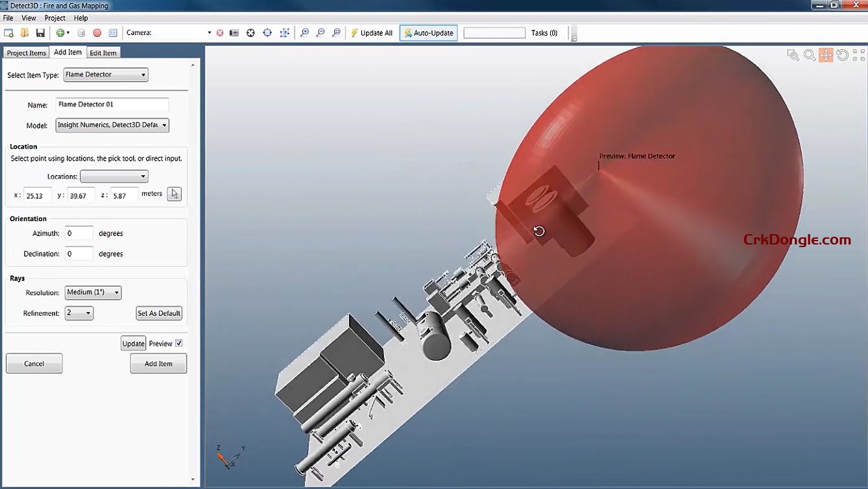Click the green Add item toolbar icon

pos(59,32)
